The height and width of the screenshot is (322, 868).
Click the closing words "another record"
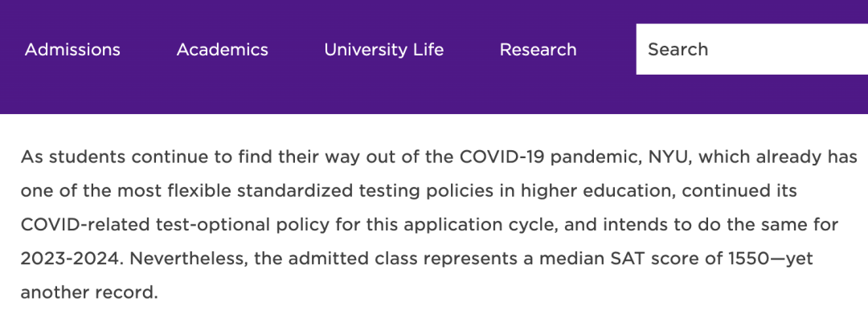88,292
